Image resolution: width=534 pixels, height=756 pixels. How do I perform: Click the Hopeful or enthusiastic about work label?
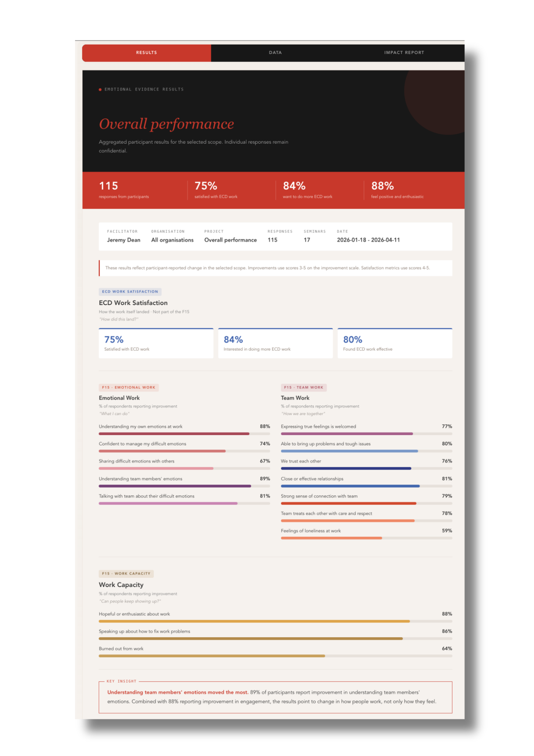pos(134,614)
